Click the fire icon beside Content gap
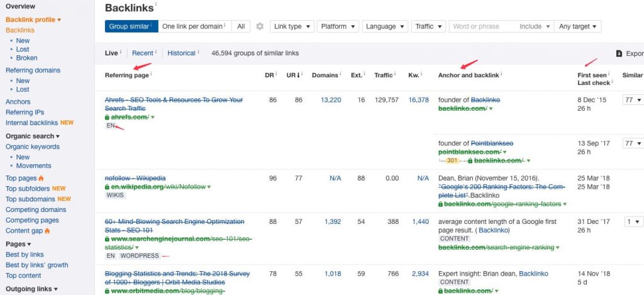The height and width of the screenshot is (295, 644). point(47,231)
